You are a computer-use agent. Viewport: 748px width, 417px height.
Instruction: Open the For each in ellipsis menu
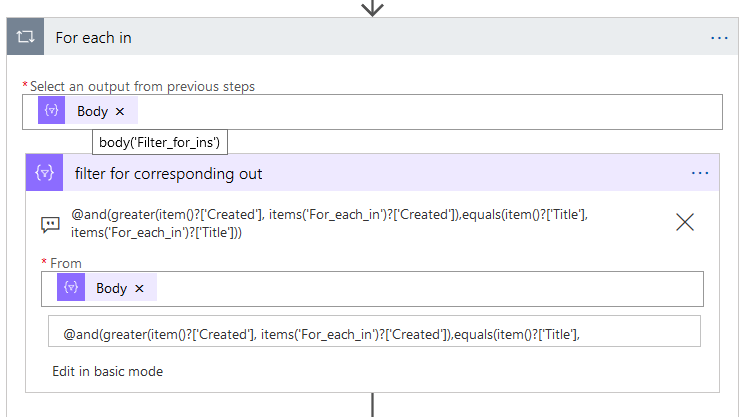(719, 38)
